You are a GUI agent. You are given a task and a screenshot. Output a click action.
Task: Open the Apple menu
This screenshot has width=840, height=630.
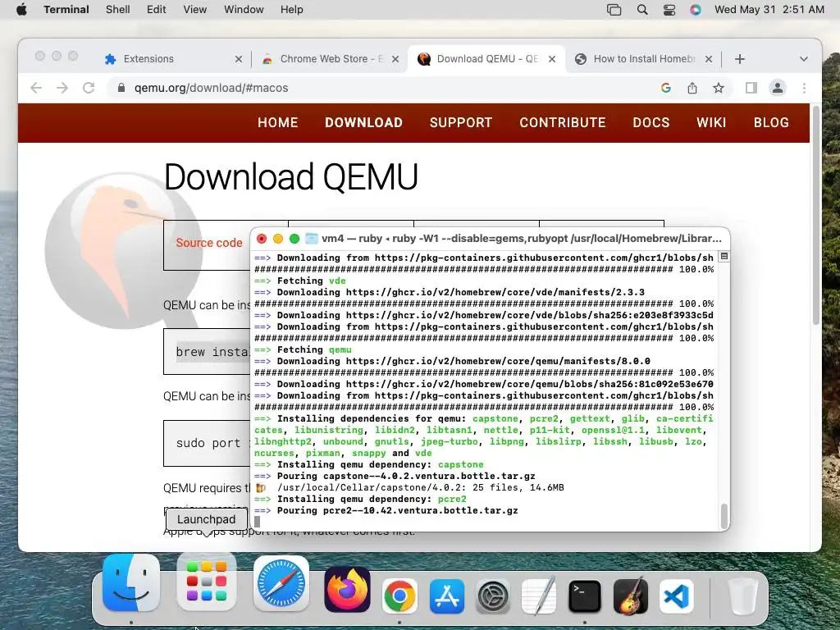click(21, 10)
